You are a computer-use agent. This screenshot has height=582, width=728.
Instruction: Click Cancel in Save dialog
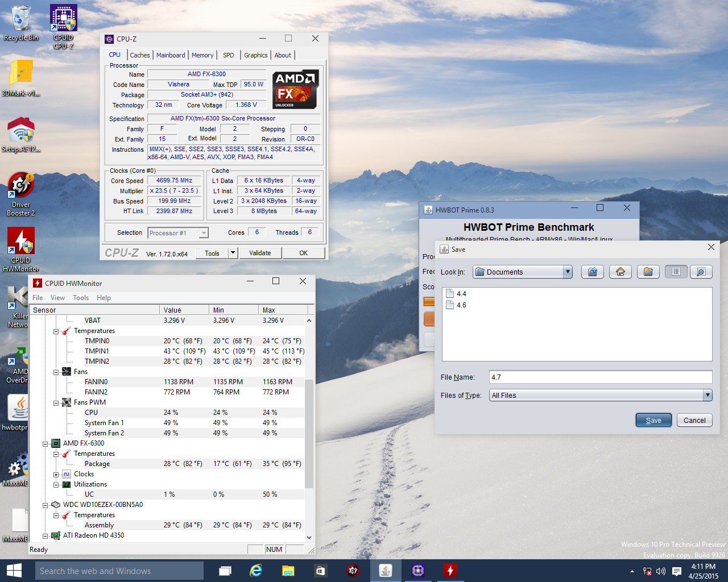[694, 420]
